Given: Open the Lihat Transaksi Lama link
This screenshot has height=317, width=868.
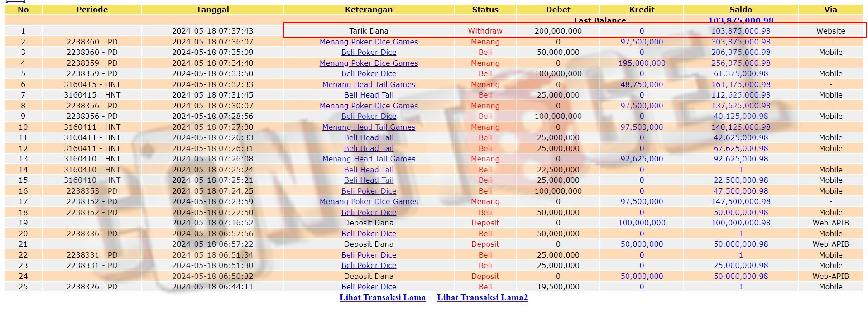Looking at the screenshot, I should (382, 297).
